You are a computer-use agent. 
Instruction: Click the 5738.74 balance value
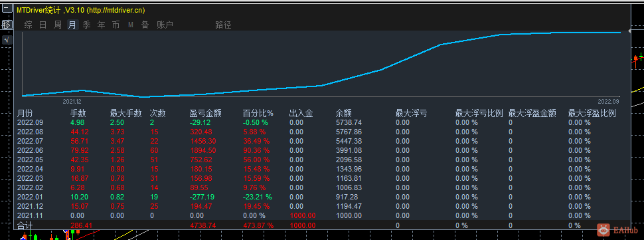tap(349, 122)
